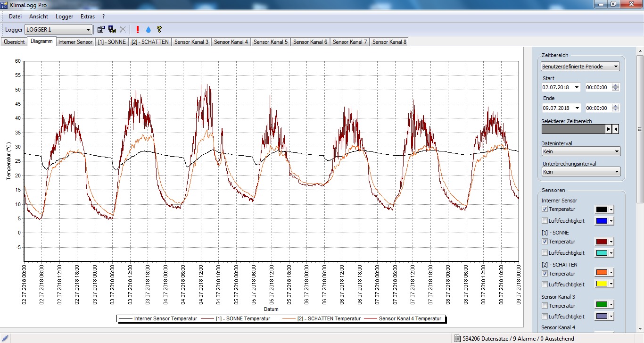Screen dimensions: 644x343
Task: Open the logger properties icon
Action: coord(101,29)
